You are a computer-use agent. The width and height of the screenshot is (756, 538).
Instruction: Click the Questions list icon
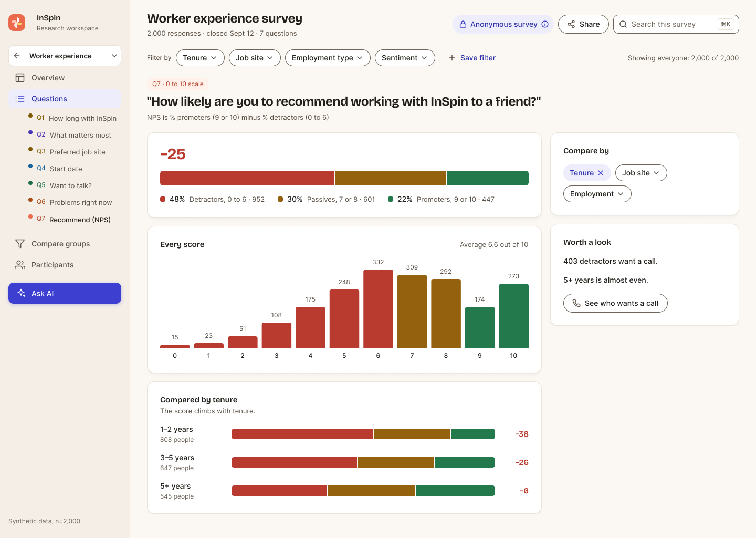coord(20,99)
